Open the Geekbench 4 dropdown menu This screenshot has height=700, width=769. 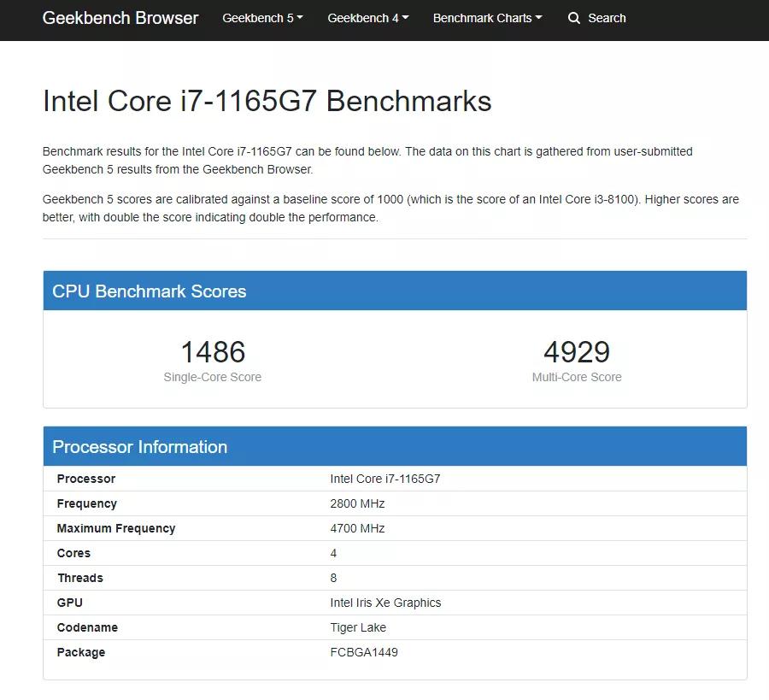(x=367, y=18)
